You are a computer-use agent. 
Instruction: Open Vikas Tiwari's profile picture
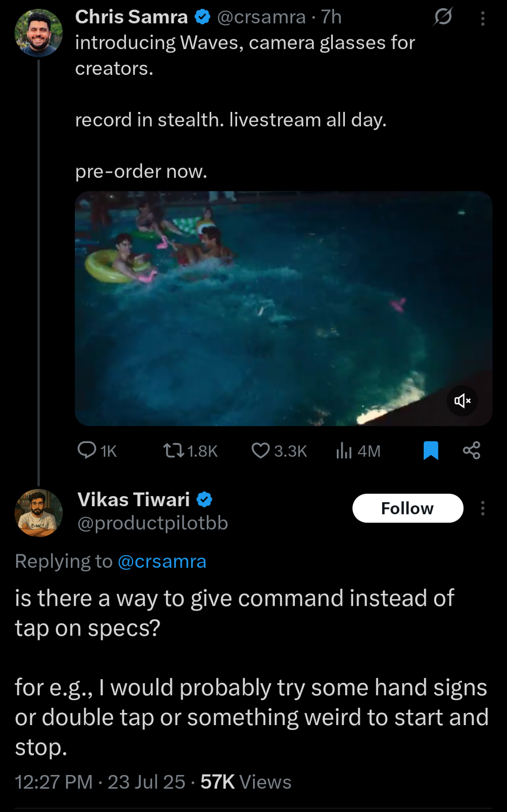(39, 513)
